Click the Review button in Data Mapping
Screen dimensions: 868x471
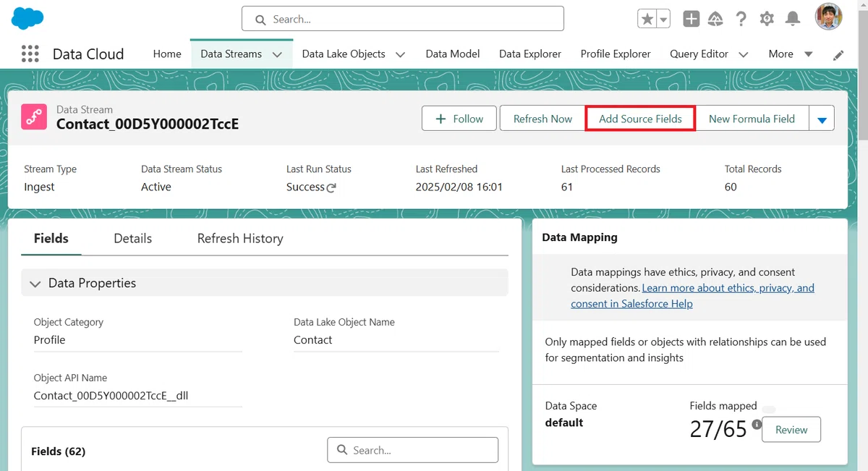[791, 429]
